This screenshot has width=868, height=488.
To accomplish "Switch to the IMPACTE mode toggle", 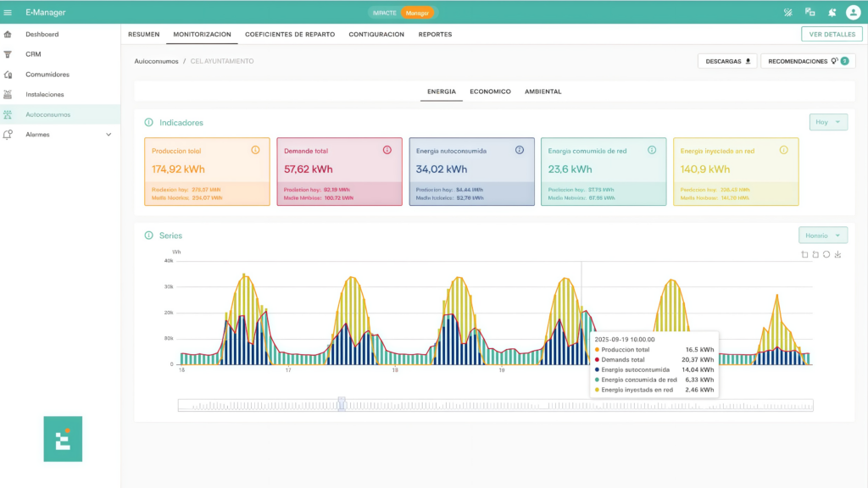I will [x=385, y=13].
